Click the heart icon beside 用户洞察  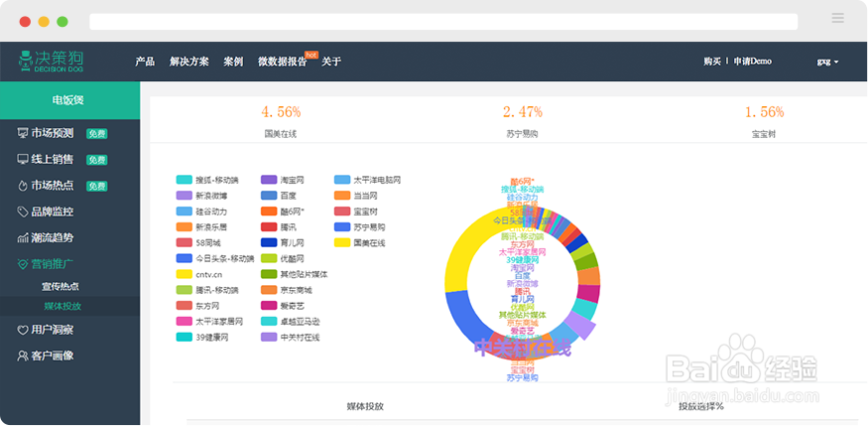point(23,330)
